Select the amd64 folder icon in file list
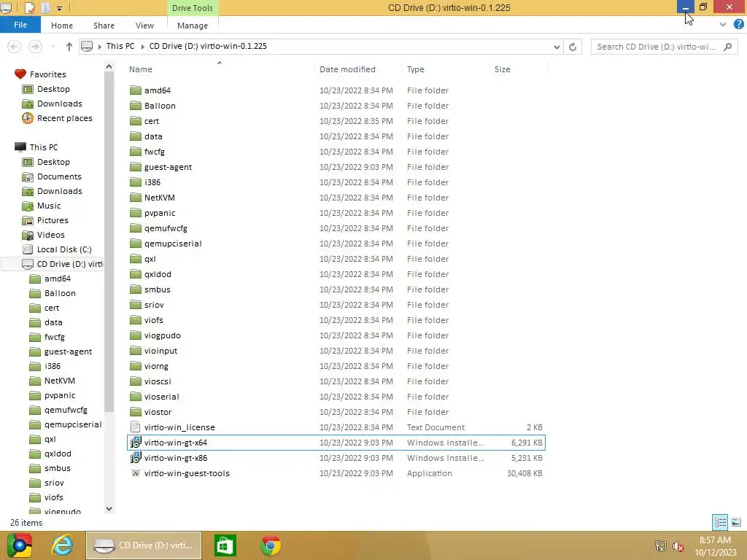 click(x=136, y=90)
